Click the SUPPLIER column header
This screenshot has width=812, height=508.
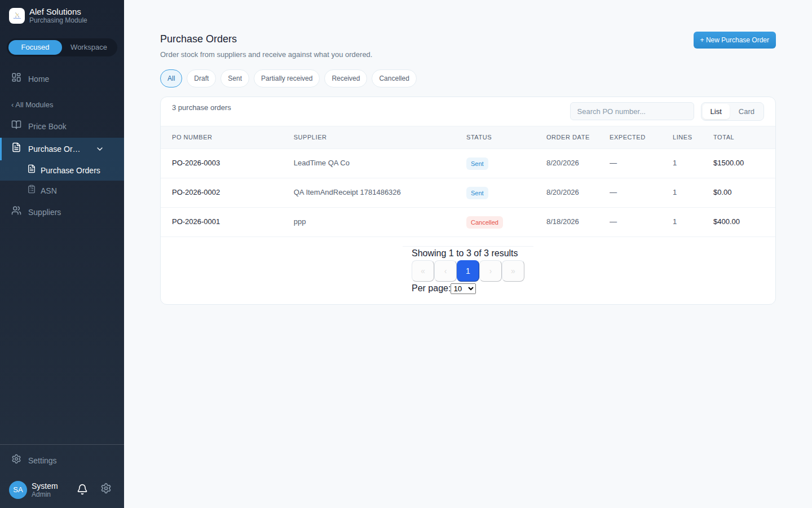coord(310,137)
